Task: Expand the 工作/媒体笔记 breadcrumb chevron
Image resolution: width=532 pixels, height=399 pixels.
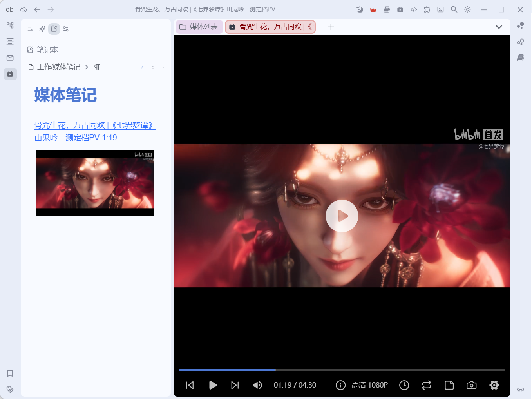Action: pyautogui.click(x=87, y=67)
